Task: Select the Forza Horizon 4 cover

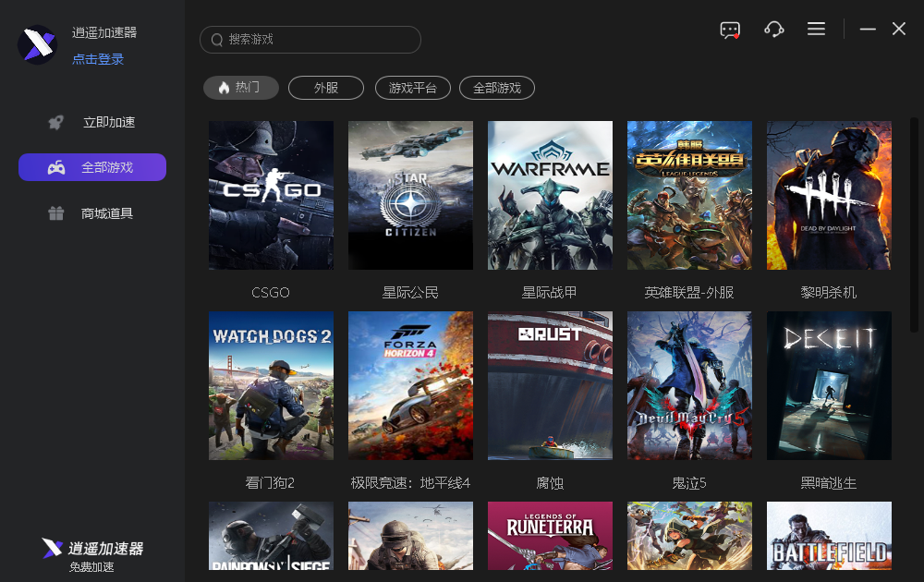Action: (411, 386)
